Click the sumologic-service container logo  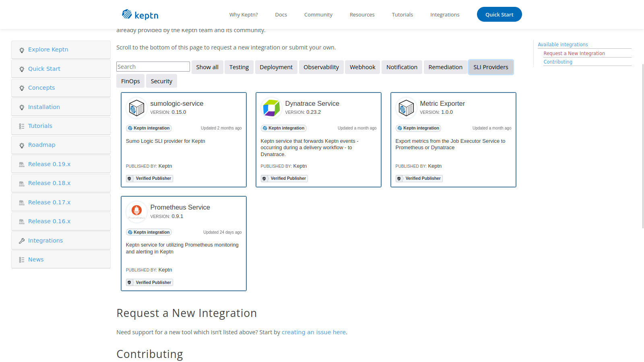coord(136,108)
